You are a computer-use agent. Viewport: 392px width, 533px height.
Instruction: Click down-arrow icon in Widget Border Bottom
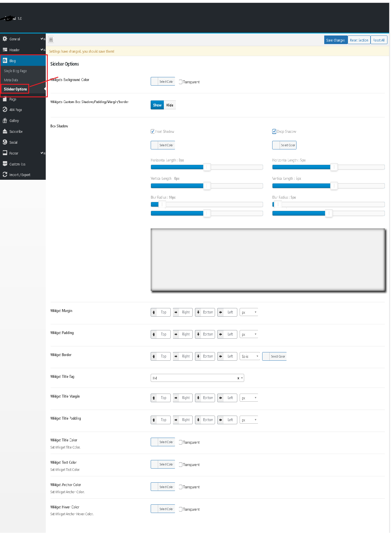pyautogui.click(x=198, y=356)
